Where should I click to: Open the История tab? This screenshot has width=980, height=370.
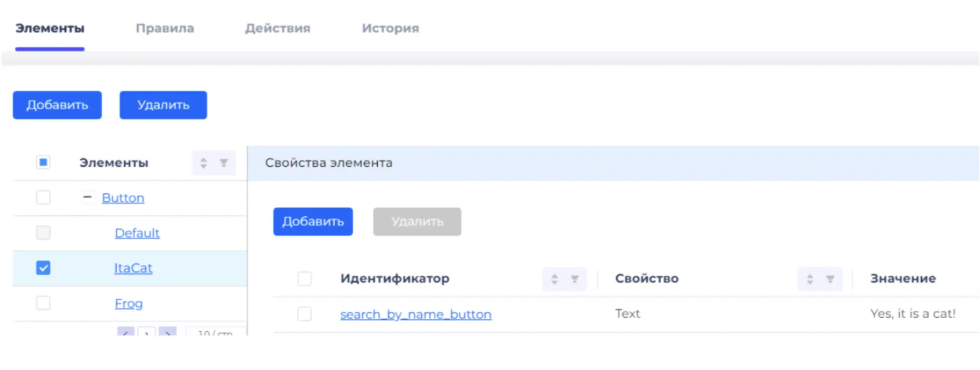[390, 28]
